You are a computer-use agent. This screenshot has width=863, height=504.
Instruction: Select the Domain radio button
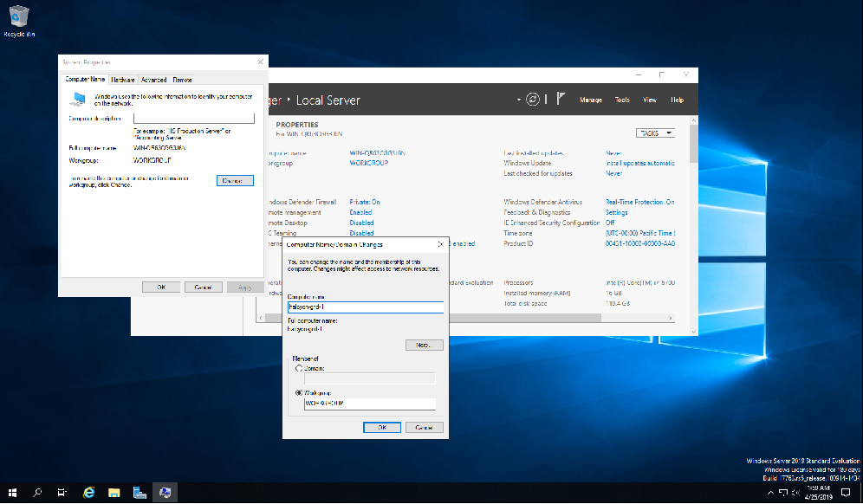tap(299, 368)
